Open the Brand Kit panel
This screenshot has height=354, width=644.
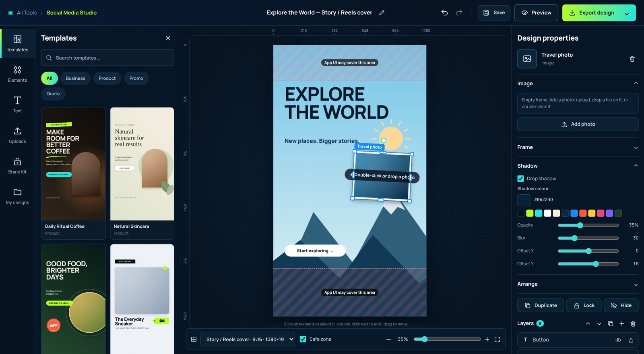(x=17, y=166)
